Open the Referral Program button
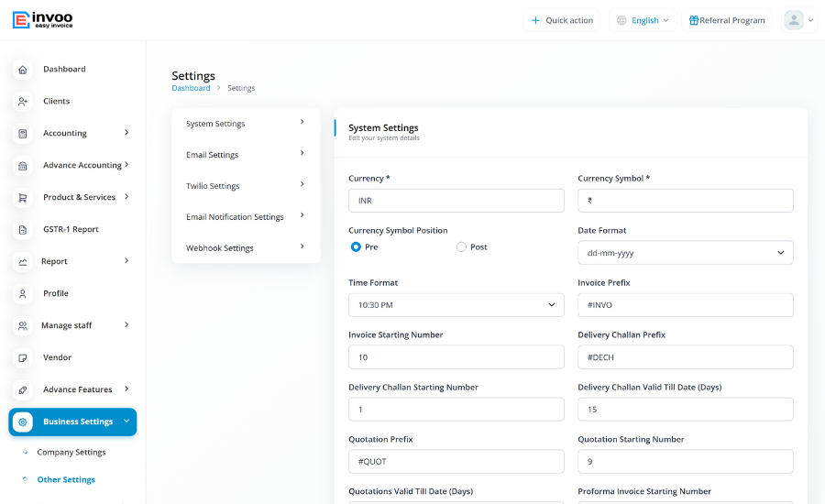Image resolution: width=825 pixels, height=504 pixels. click(727, 20)
